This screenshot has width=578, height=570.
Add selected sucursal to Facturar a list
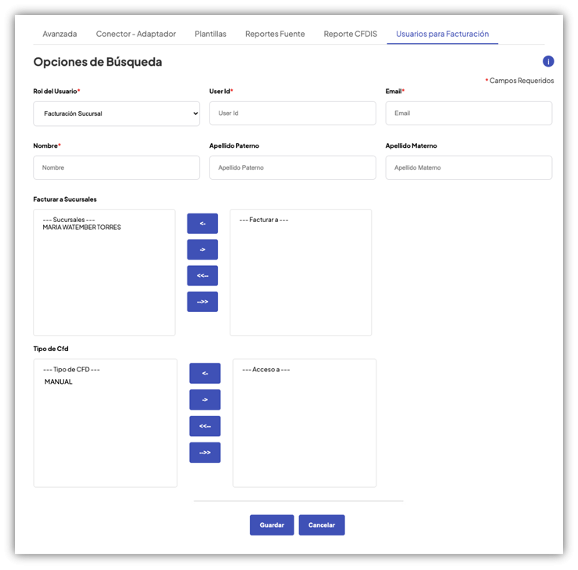202,250
